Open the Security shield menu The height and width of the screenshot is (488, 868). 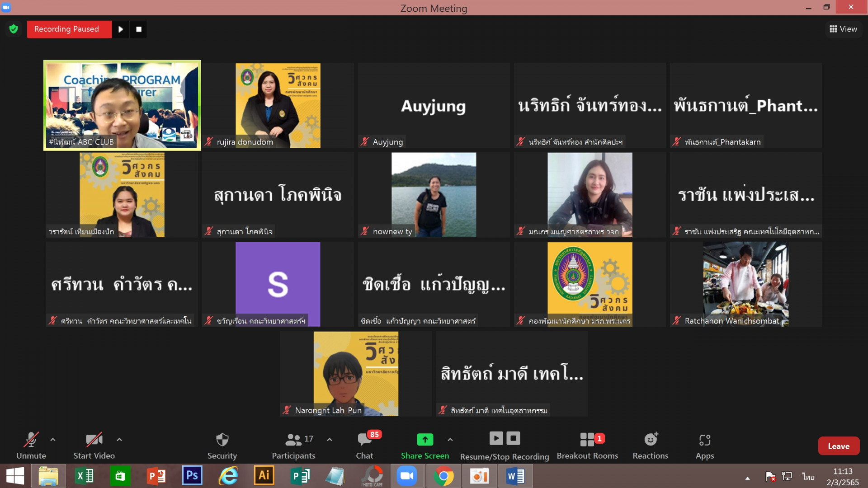coord(222,446)
